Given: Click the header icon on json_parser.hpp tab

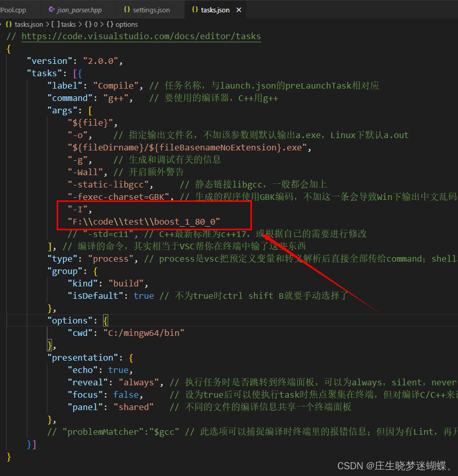Looking at the screenshot, I should pyautogui.click(x=52, y=9).
